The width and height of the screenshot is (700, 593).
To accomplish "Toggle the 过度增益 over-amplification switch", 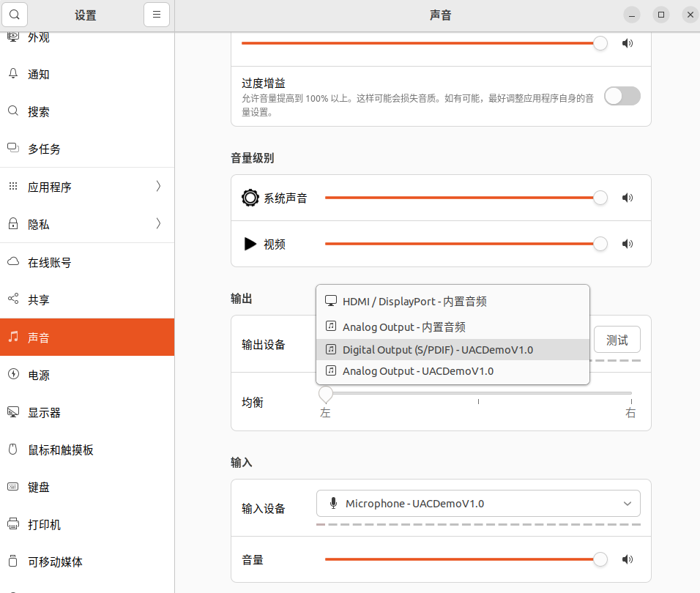I will click(622, 96).
